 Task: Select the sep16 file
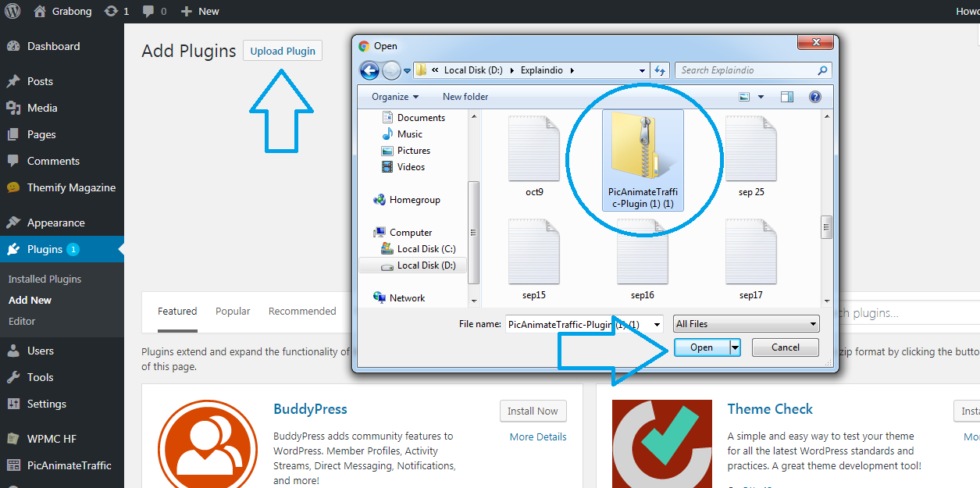point(642,259)
